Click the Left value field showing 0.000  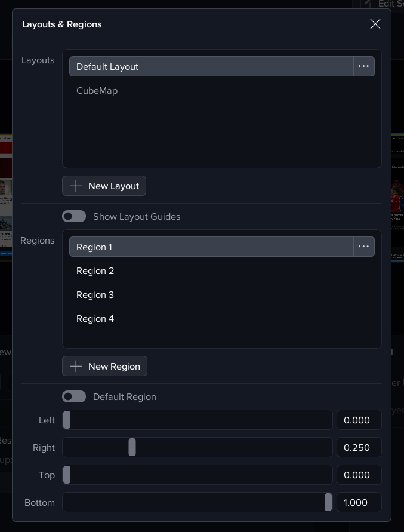[x=359, y=420]
